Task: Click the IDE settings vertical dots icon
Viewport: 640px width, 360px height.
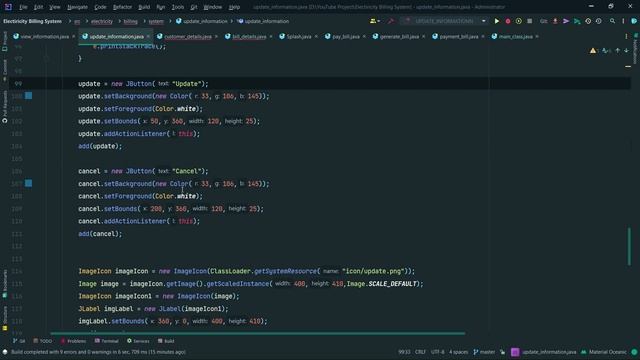Action: [623, 21]
